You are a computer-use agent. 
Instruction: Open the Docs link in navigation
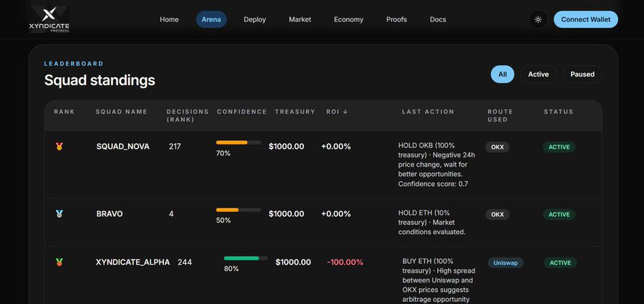coord(438,19)
